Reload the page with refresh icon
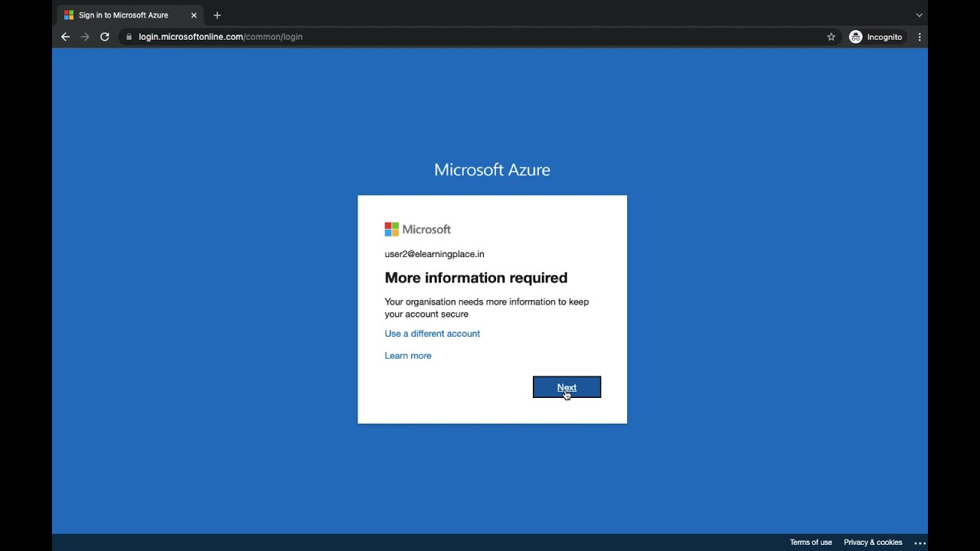The width and height of the screenshot is (980, 551). (x=105, y=37)
